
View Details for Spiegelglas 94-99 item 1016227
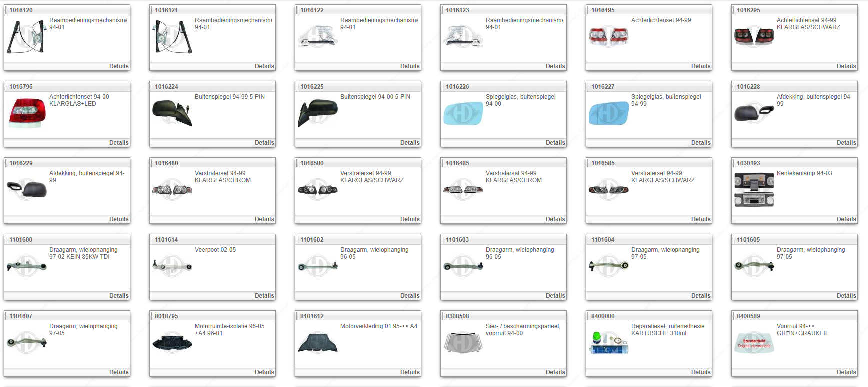(x=700, y=143)
